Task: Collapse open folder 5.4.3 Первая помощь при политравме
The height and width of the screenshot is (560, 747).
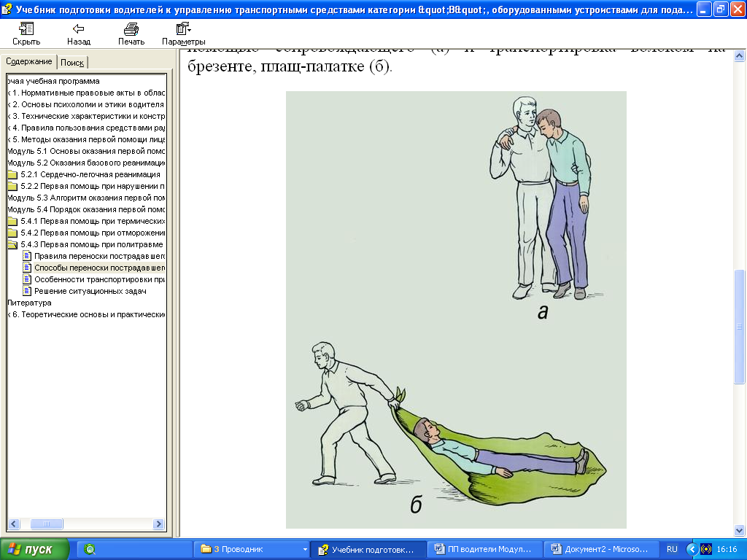Action: (x=13, y=245)
